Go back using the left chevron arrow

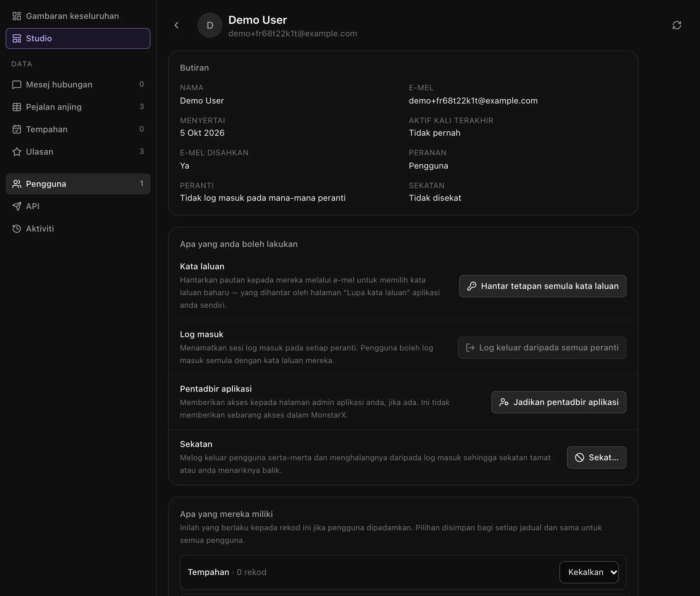click(x=176, y=25)
